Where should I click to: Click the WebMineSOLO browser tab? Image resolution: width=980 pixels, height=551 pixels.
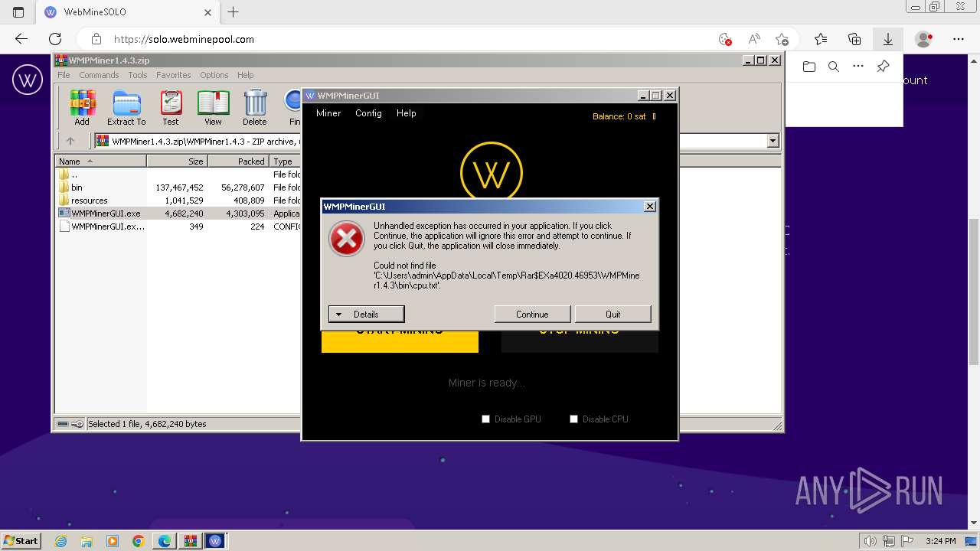pyautogui.click(x=128, y=12)
